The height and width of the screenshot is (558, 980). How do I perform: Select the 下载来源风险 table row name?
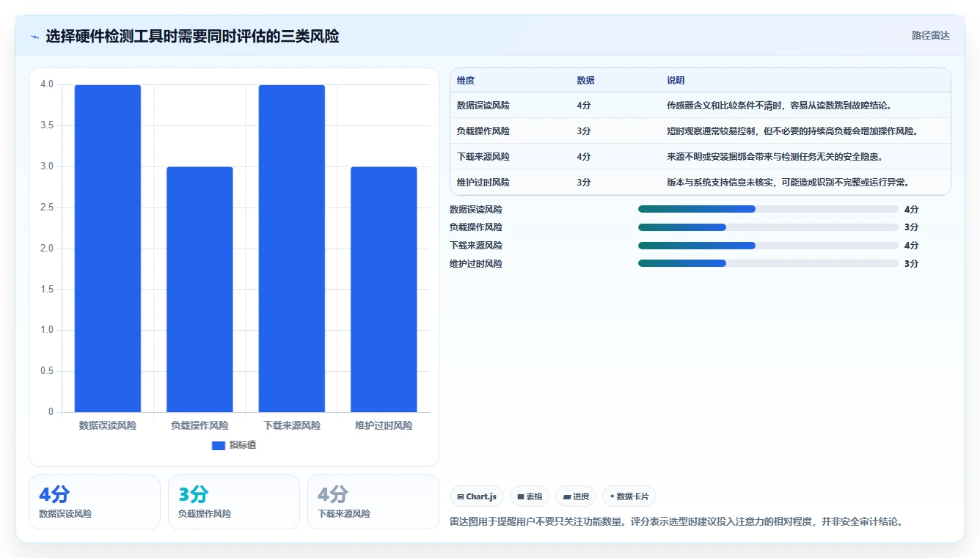(x=483, y=157)
